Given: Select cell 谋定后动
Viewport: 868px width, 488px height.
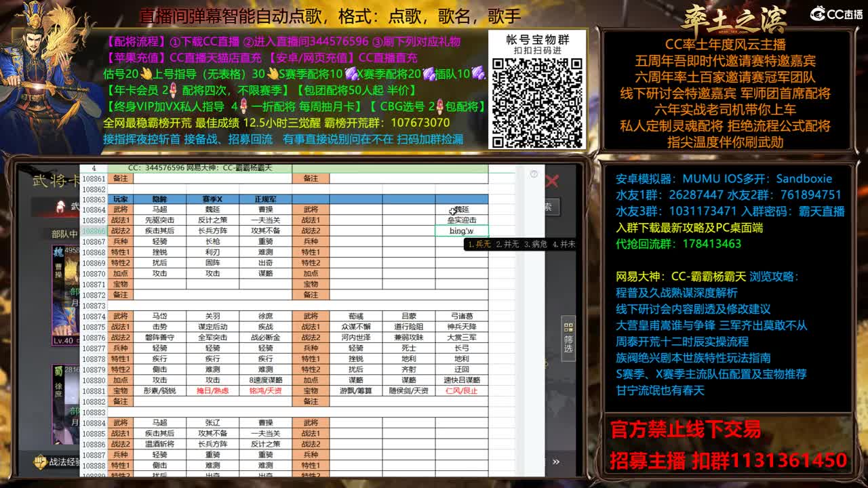Looking at the screenshot, I should click(212, 327).
